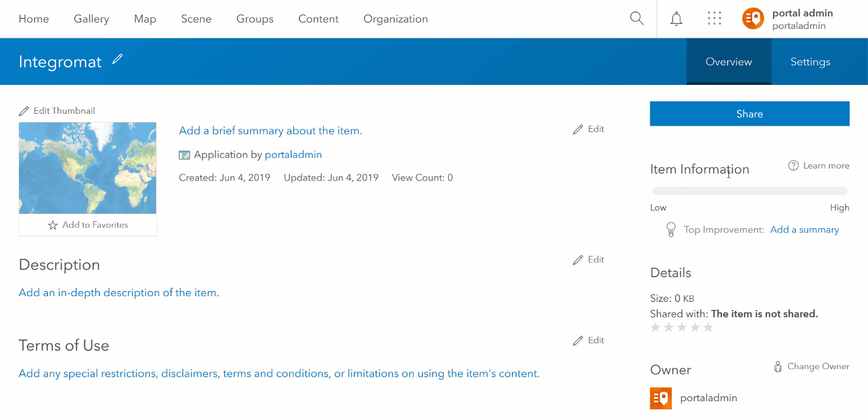Click the View Count: 0 text
868x420 pixels.
422,178
